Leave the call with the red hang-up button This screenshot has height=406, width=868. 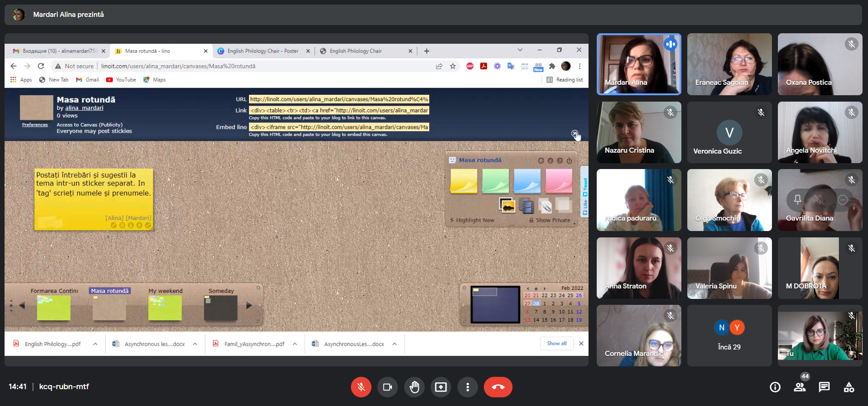[498, 387]
